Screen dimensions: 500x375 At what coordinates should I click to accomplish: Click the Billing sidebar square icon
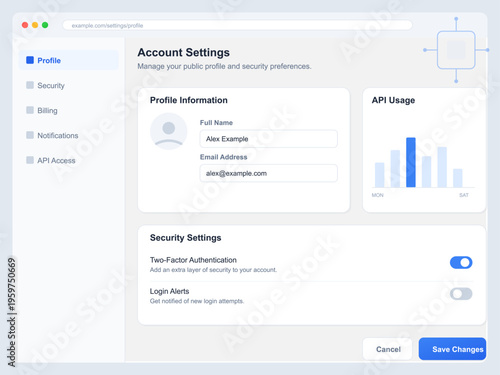[x=30, y=110]
